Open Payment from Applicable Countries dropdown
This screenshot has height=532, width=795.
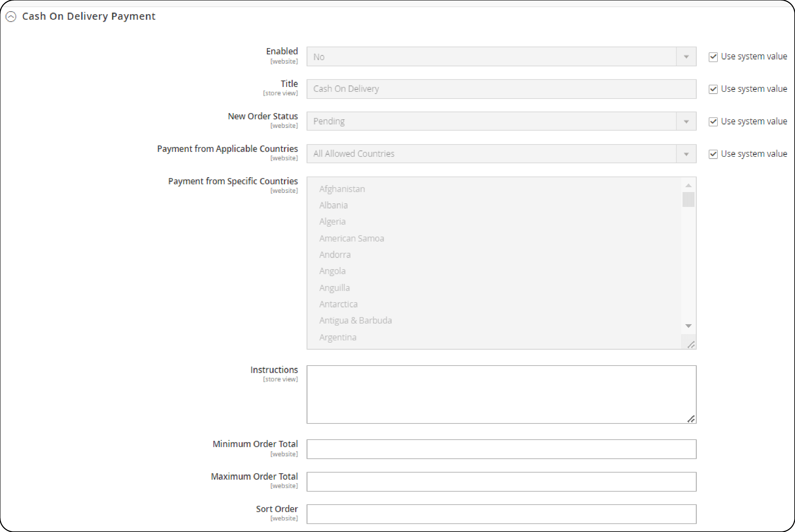tap(501, 154)
